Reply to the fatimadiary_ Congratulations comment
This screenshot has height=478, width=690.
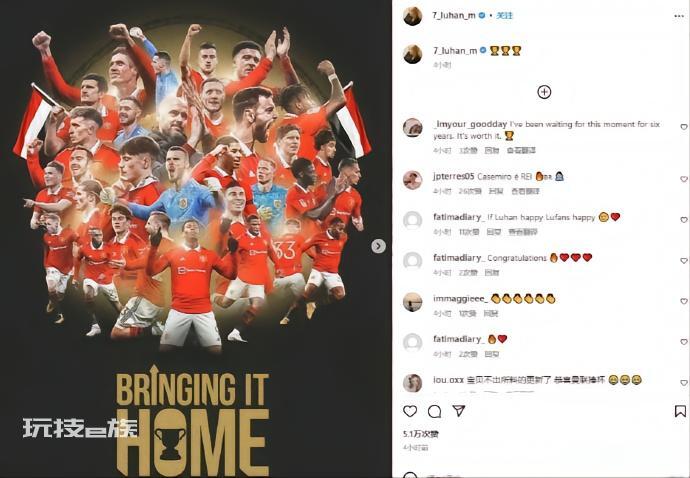492,273
